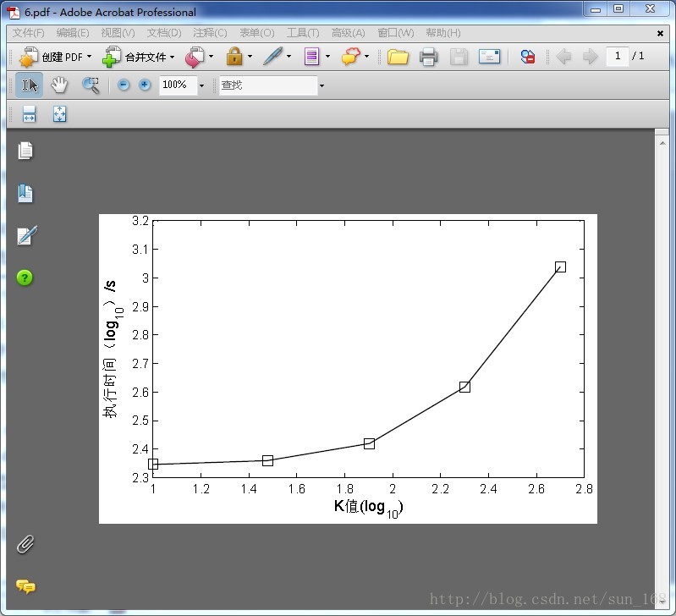Click the 查找 search box
This screenshot has height=616, width=676.
pyautogui.click(x=268, y=85)
